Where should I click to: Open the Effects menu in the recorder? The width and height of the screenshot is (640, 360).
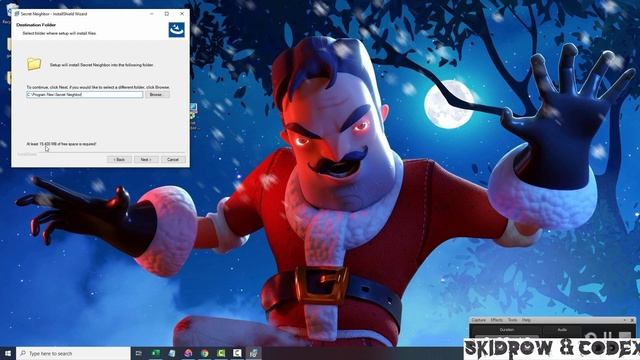pyautogui.click(x=497, y=320)
